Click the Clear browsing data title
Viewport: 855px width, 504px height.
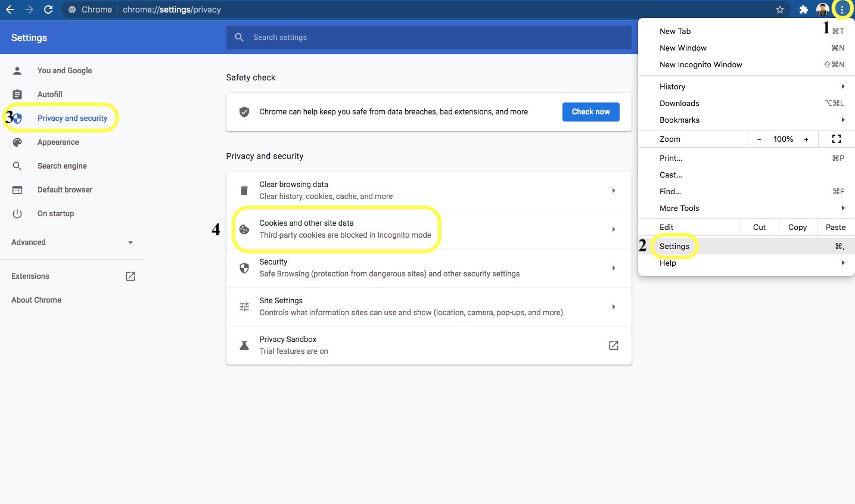click(294, 185)
